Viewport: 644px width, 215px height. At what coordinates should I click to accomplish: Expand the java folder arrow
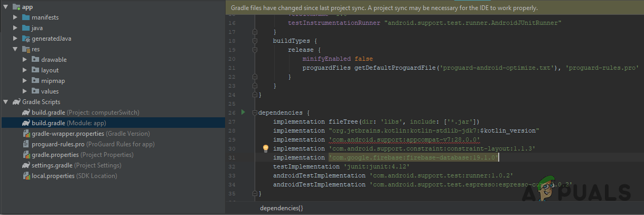point(15,28)
